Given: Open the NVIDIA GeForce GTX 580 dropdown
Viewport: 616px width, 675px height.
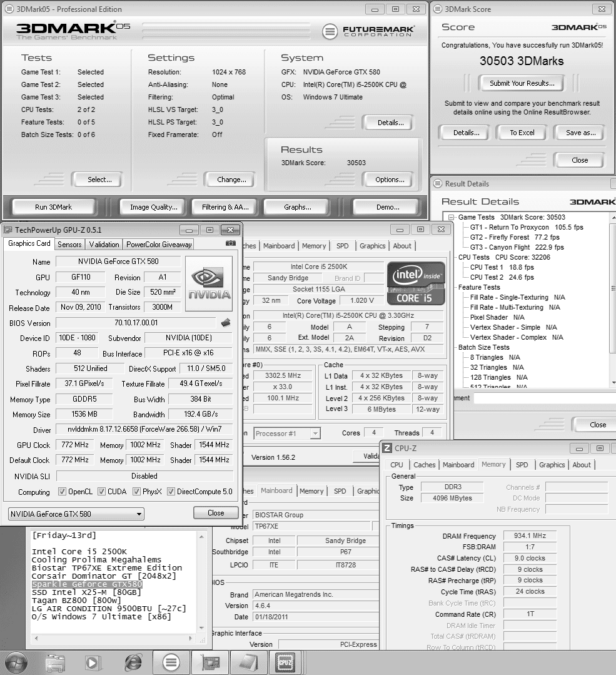Looking at the screenshot, I should pos(76,514).
